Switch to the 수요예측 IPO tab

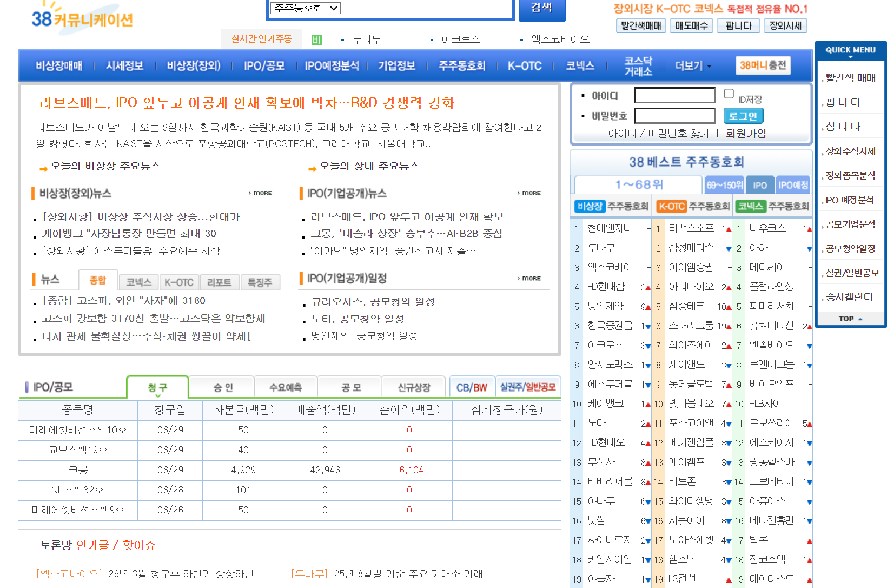tap(286, 387)
